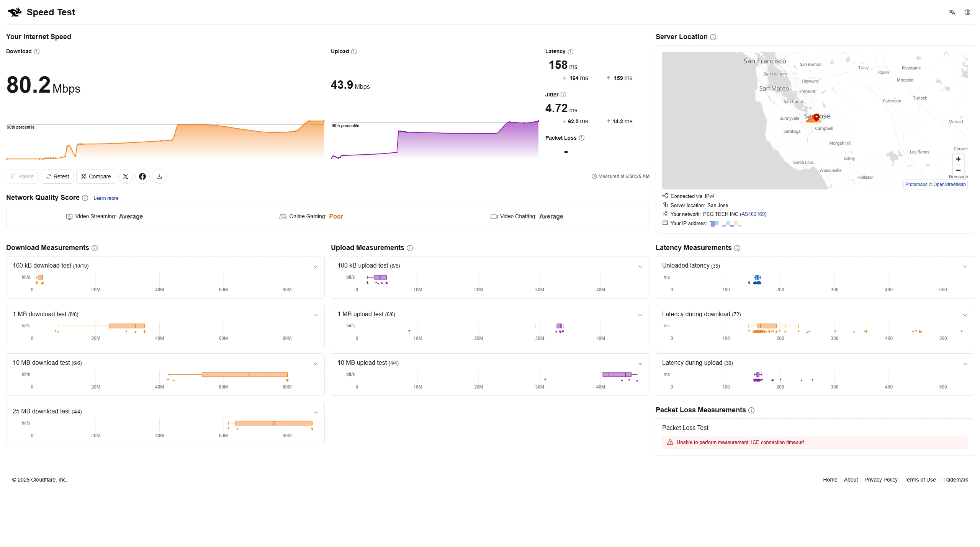The image size is (980, 547).
Task: Share results on Facebook icon
Action: [142, 176]
